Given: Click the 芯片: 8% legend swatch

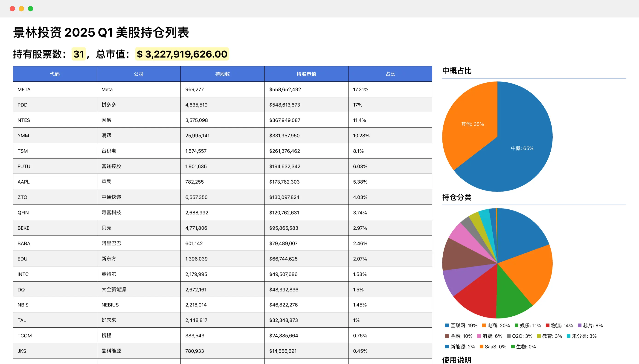Looking at the screenshot, I should tap(579, 325).
